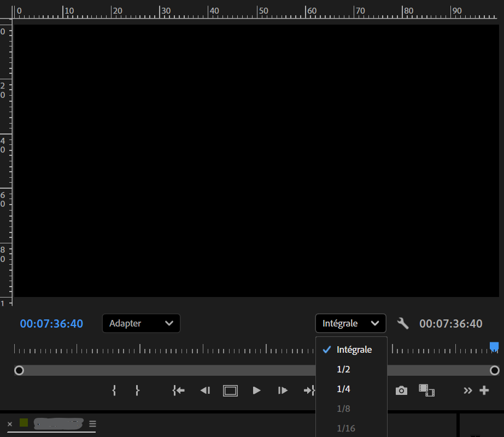Click the Mark In bracket icon

click(x=114, y=391)
